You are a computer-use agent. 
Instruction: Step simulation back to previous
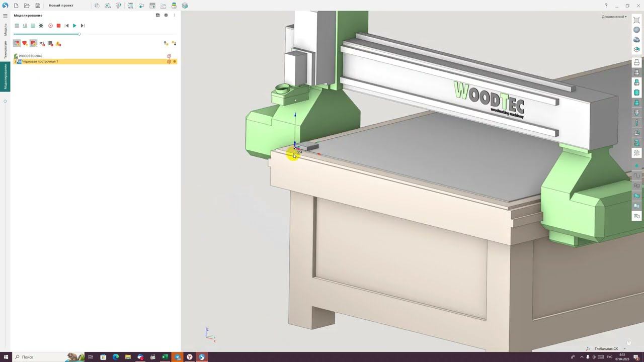[66, 26]
